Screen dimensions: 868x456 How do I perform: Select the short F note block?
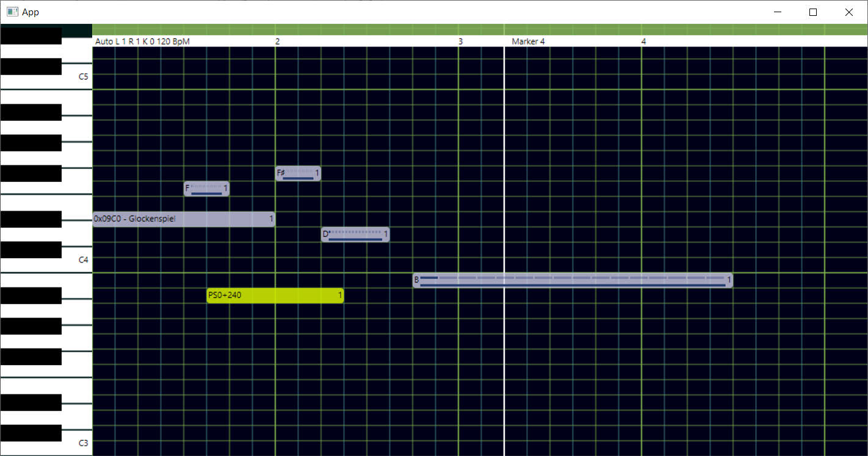(206, 189)
